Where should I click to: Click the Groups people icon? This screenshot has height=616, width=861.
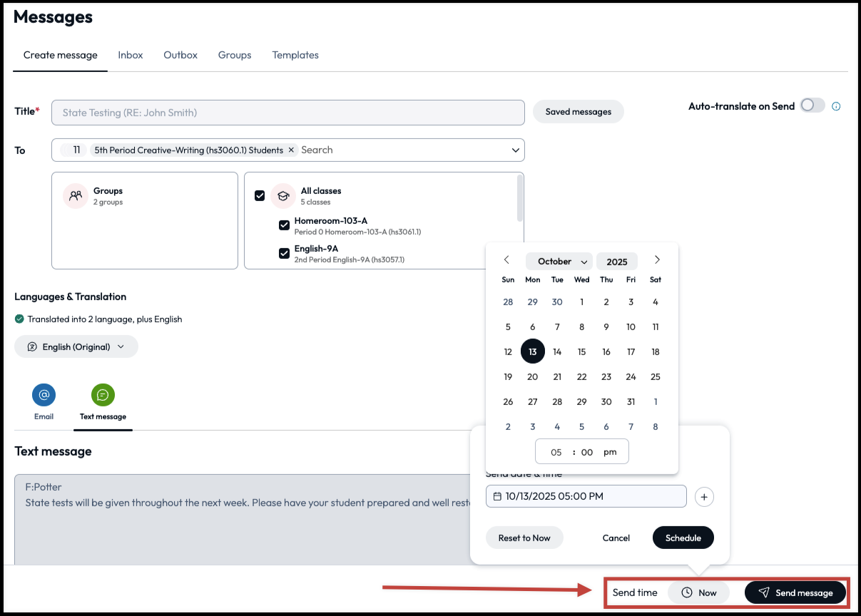76,195
